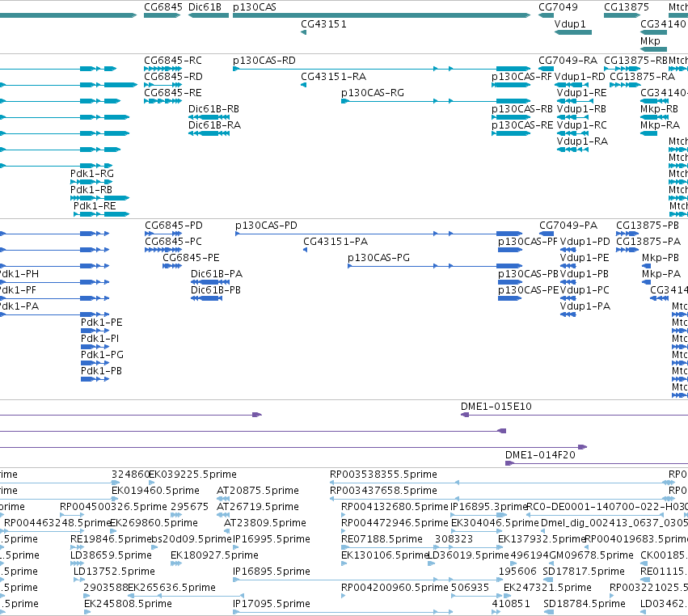Select protein CG13875-PB

coord(627,234)
